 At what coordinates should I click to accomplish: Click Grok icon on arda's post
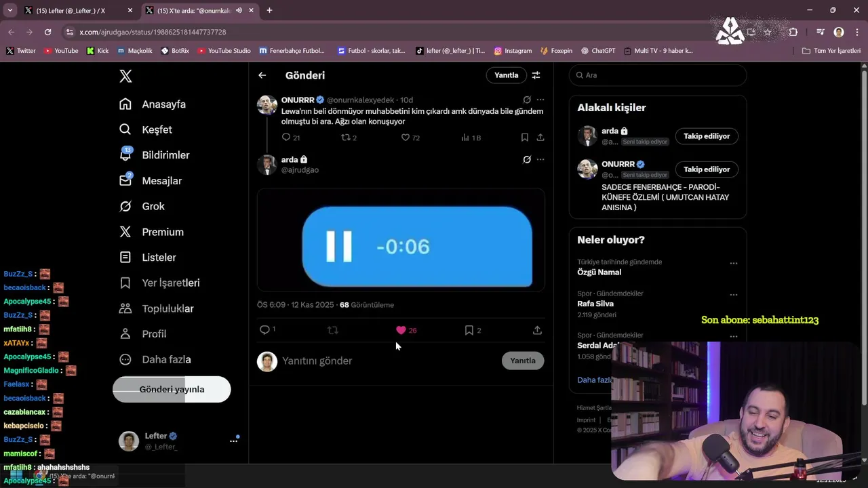pos(527,159)
